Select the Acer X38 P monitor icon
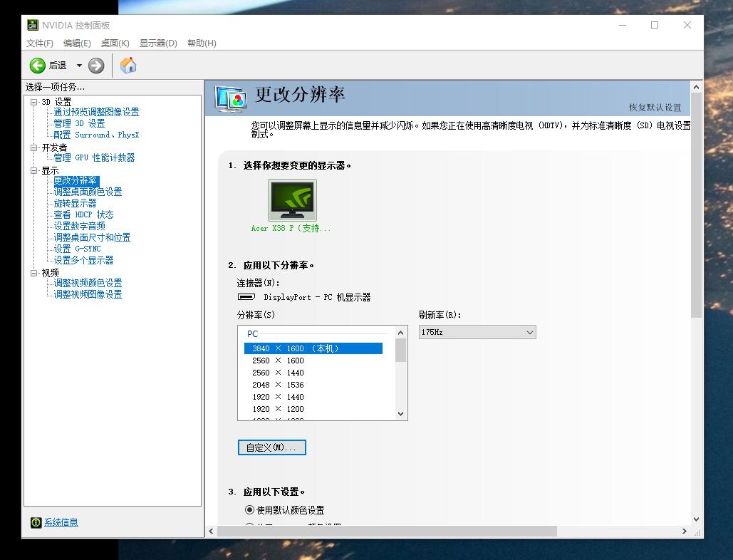733x560 pixels. click(292, 199)
